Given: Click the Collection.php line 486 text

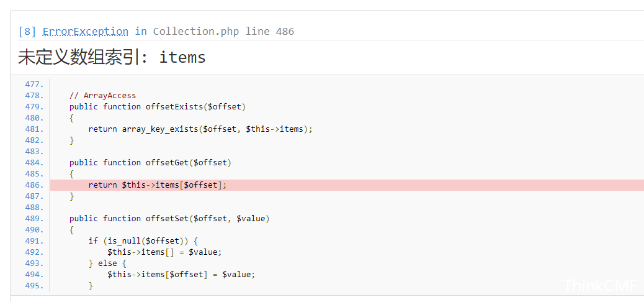Looking at the screenshot, I should 223,32.
